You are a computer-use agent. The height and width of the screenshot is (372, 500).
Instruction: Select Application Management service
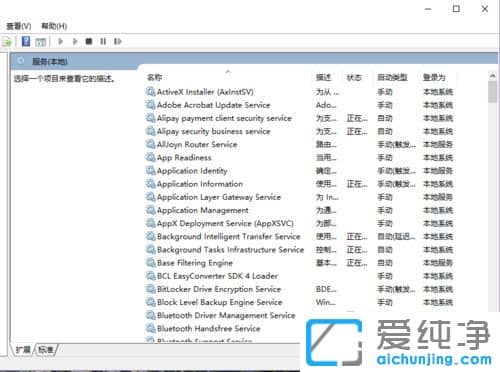point(203,210)
